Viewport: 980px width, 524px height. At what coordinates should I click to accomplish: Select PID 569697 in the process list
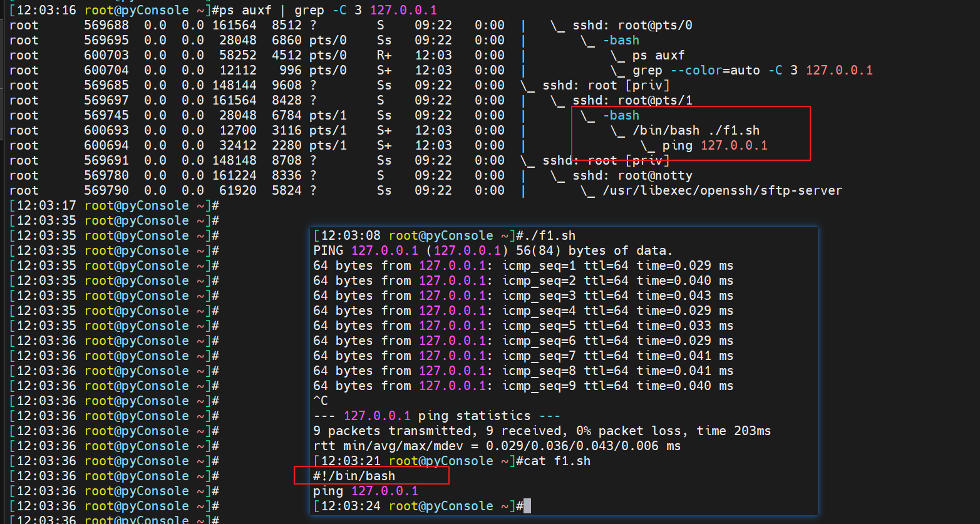106,100
